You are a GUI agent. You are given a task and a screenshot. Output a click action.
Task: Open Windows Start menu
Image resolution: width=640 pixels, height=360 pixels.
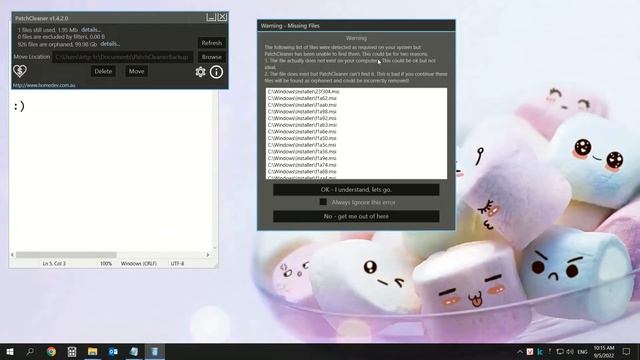pyautogui.click(x=10, y=351)
